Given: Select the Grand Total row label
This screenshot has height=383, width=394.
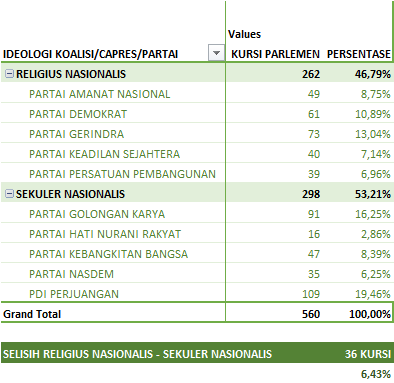Looking at the screenshot, I should tap(32, 314).
